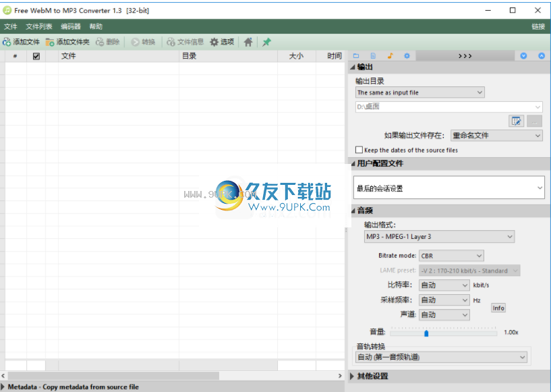Click the 大小 column header
Screen dimensions: 551x392
pos(297,56)
